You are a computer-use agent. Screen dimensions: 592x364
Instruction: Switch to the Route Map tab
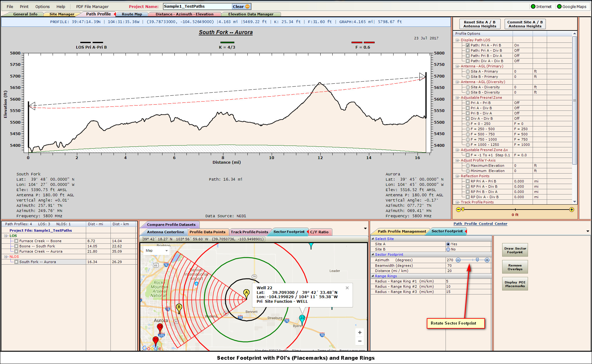tap(132, 14)
